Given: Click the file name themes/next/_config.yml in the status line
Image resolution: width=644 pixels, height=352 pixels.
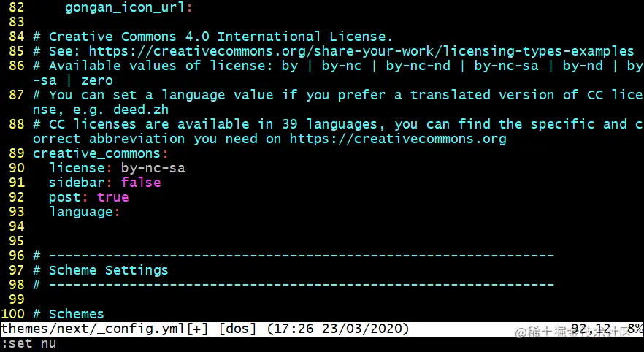Looking at the screenshot, I should 93,329.
